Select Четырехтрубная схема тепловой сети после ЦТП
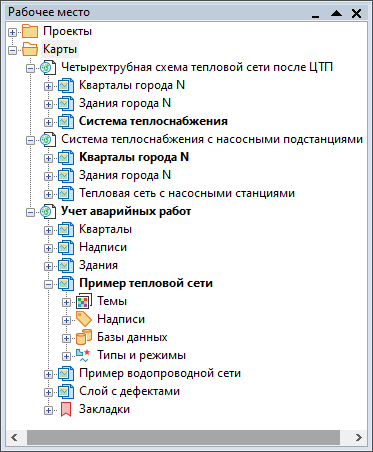Viewport: 373px width, 452px height. [x=197, y=67]
